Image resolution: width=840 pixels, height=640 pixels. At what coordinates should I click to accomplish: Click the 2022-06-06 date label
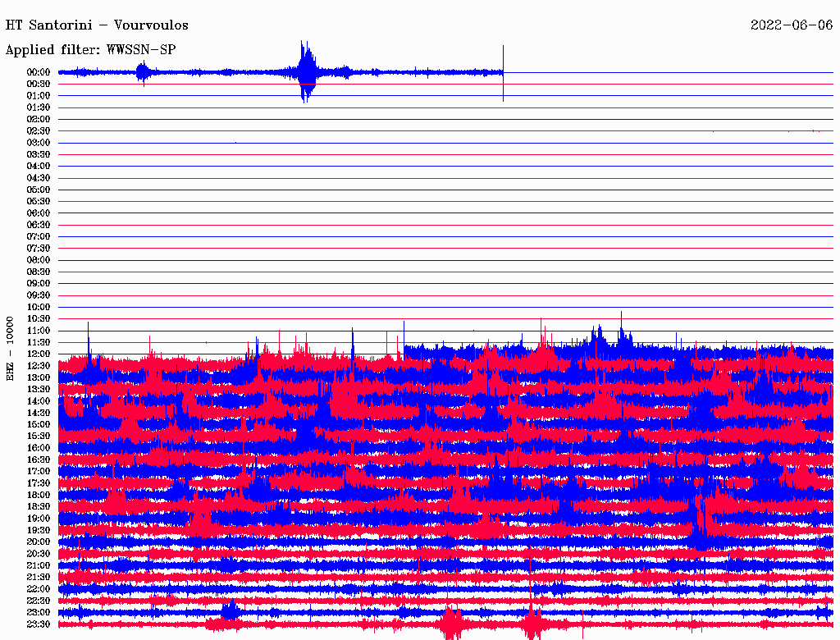point(792,25)
